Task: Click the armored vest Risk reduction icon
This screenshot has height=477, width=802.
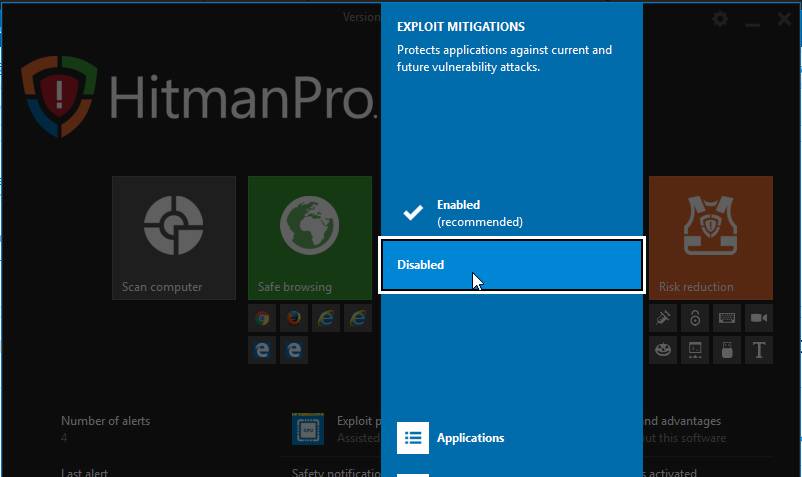Action: [x=711, y=225]
